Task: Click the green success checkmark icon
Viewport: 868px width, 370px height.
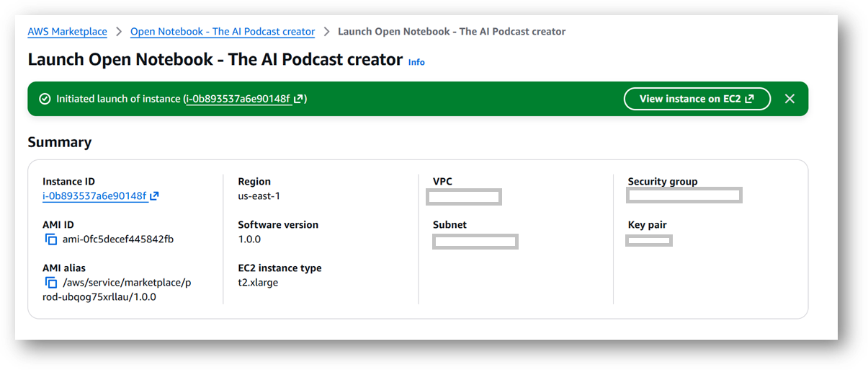Action: 45,99
